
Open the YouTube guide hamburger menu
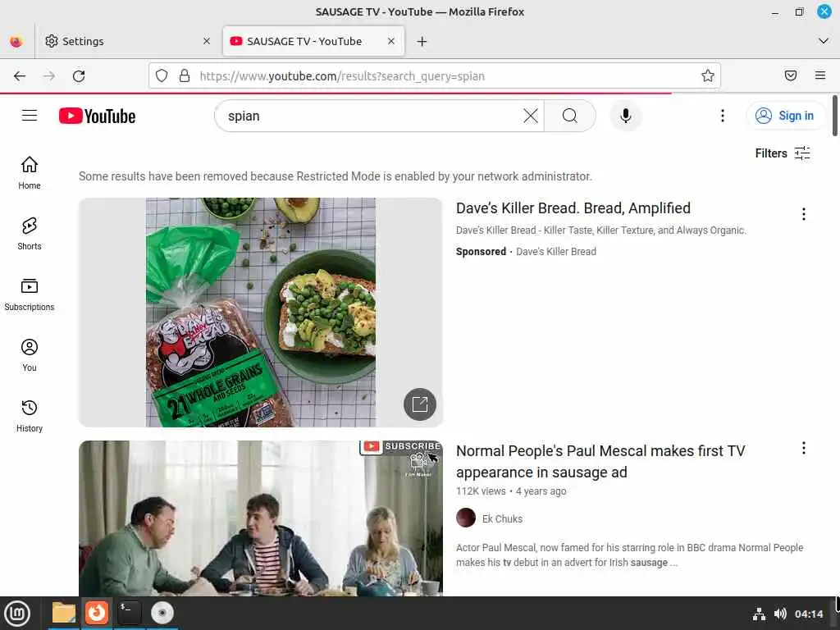[30, 116]
